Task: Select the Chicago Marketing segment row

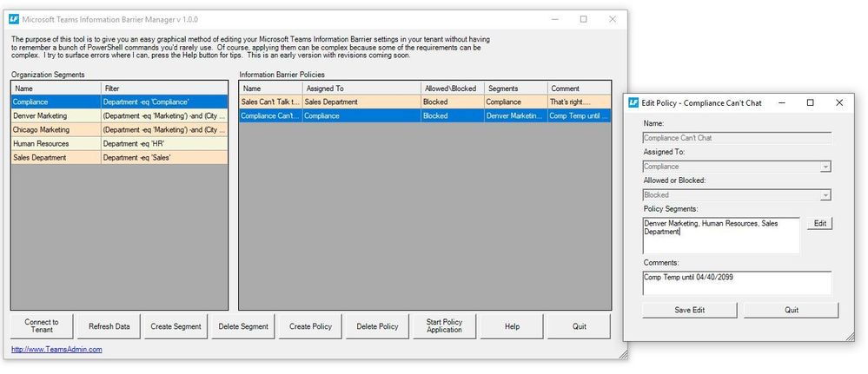Action: coord(119,129)
